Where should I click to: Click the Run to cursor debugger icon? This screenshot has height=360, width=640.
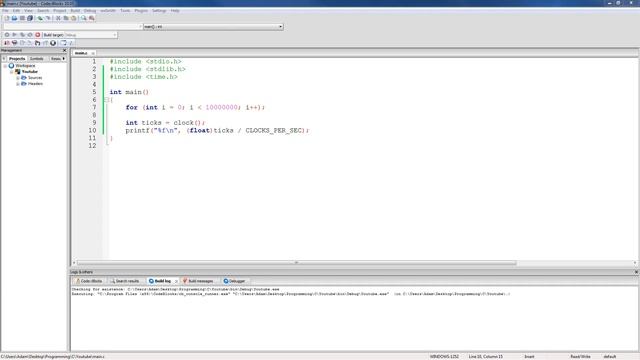click(14, 43)
